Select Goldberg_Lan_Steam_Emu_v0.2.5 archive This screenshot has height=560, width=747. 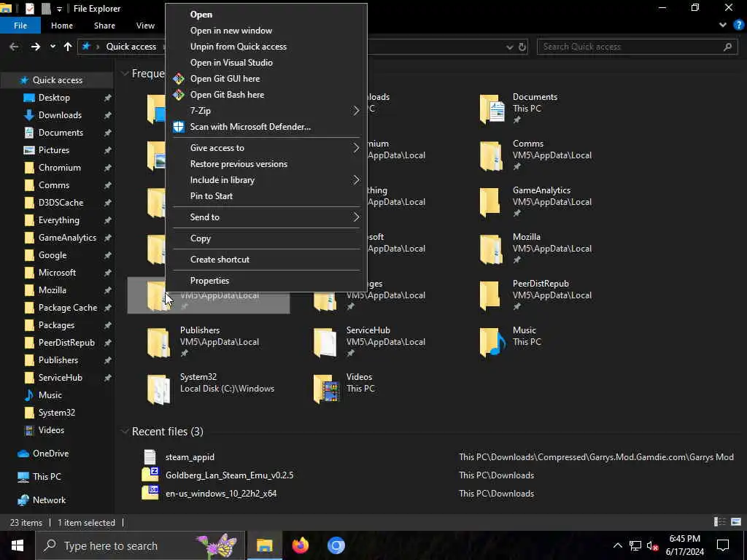229,475
